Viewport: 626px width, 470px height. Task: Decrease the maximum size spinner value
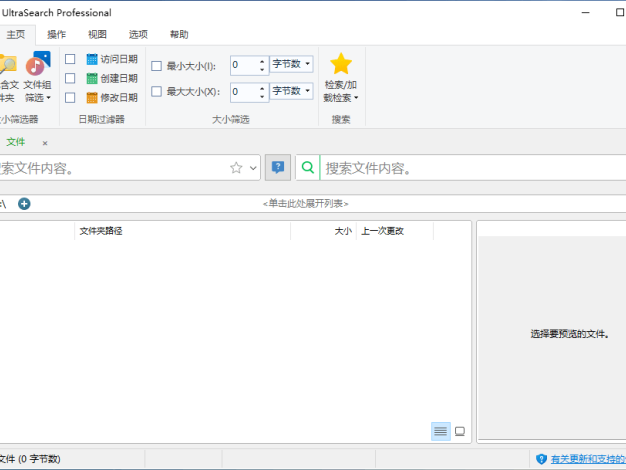click(262, 96)
